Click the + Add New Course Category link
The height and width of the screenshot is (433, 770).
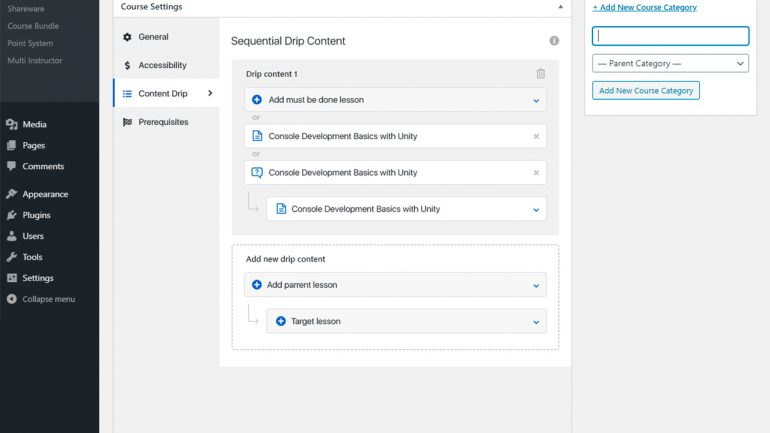coord(644,7)
